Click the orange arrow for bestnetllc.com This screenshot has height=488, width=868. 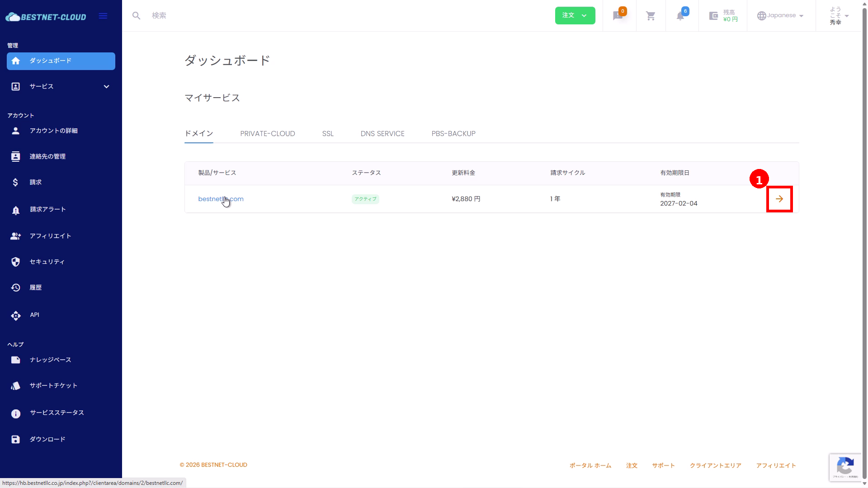tap(779, 199)
